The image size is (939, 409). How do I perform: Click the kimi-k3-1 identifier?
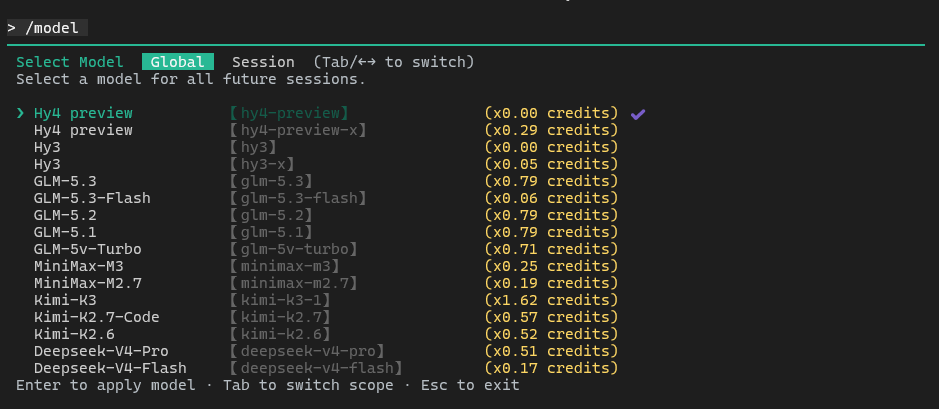[x=280, y=299]
